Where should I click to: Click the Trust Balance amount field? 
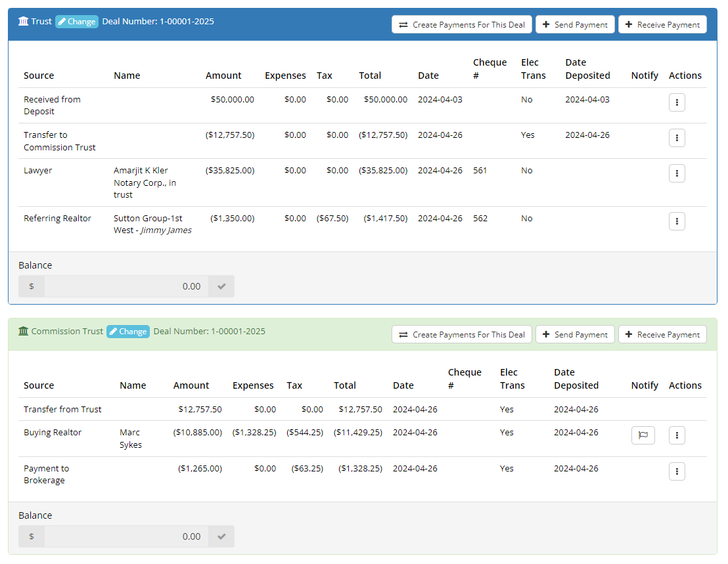coord(126,286)
